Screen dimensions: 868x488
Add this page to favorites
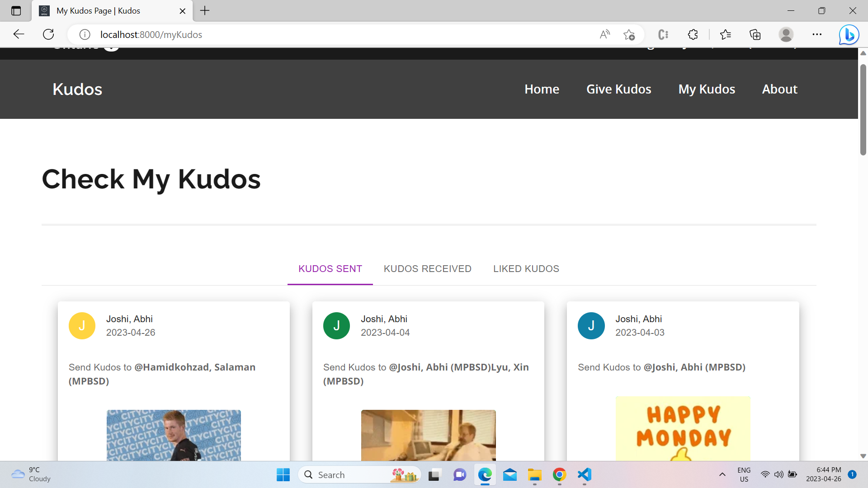pyautogui.click(x=629, y=34)
